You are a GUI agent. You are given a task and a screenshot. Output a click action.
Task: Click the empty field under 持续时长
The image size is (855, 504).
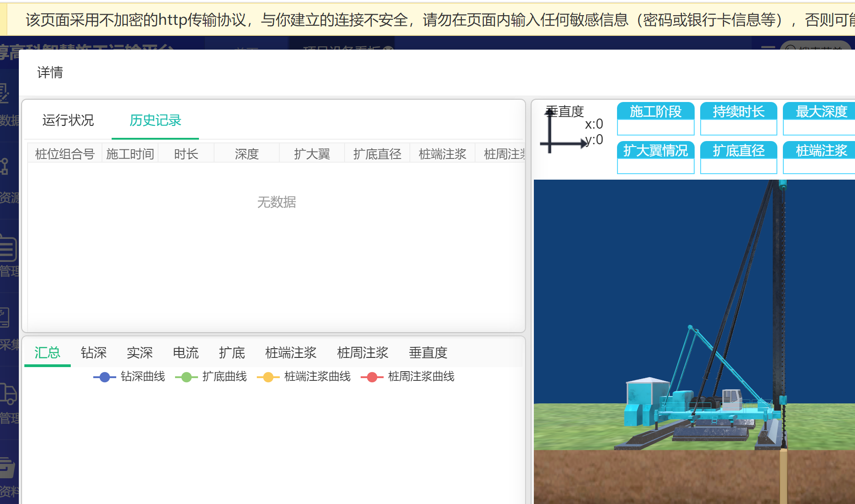[738, 128]
